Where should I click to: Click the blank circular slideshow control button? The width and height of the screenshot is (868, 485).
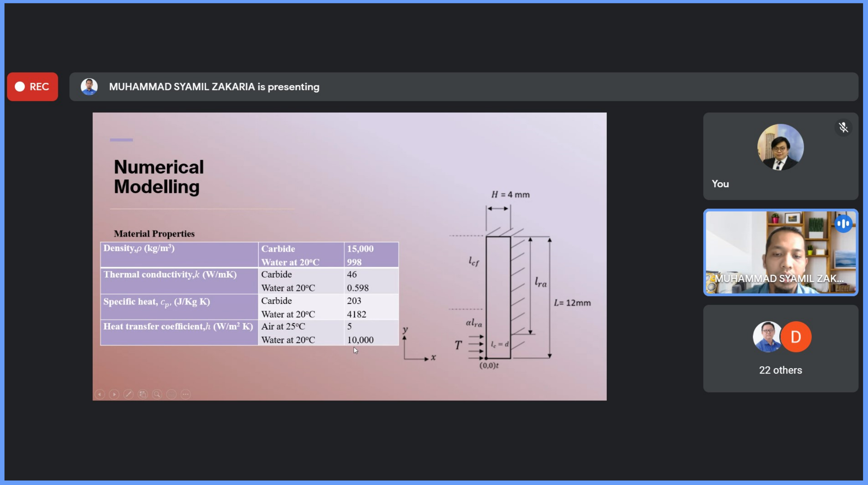[172, 394]
